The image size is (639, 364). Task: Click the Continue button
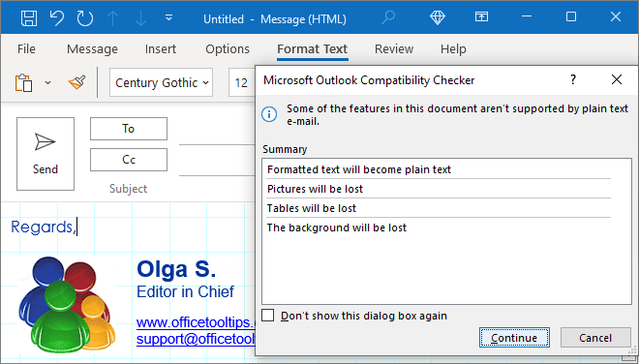[x=514, y=338]
